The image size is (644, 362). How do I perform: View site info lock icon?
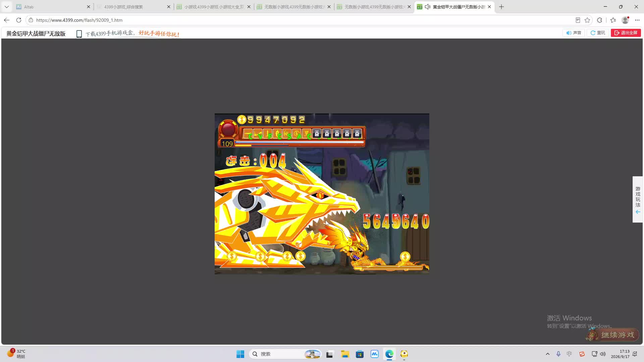[31, 20]
